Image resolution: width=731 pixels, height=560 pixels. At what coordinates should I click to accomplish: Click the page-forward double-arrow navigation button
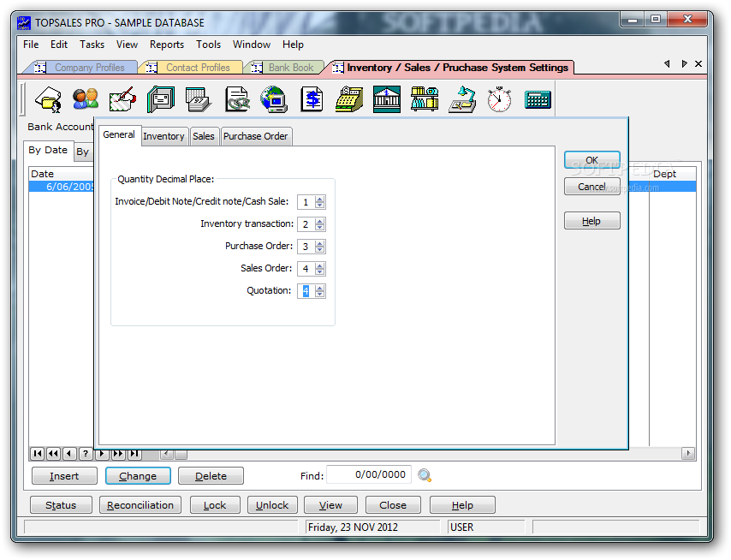[x=118, y=453]
